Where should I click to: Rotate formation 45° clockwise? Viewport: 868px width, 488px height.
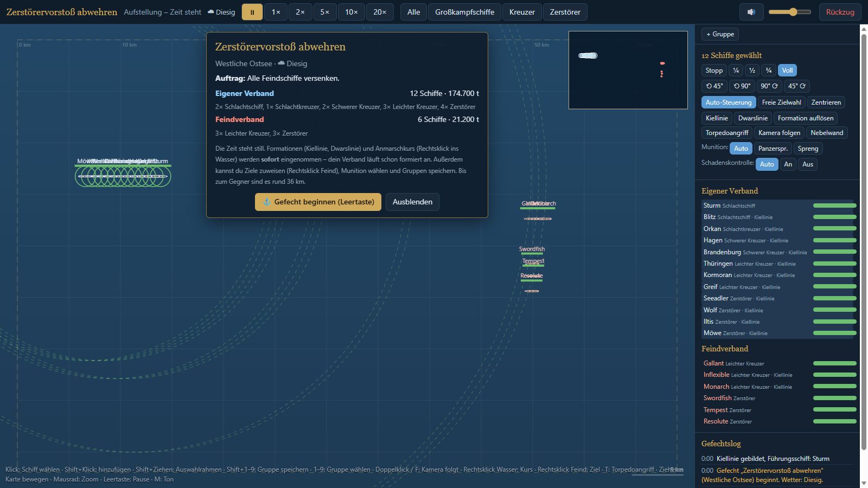(x=797, y=86)
